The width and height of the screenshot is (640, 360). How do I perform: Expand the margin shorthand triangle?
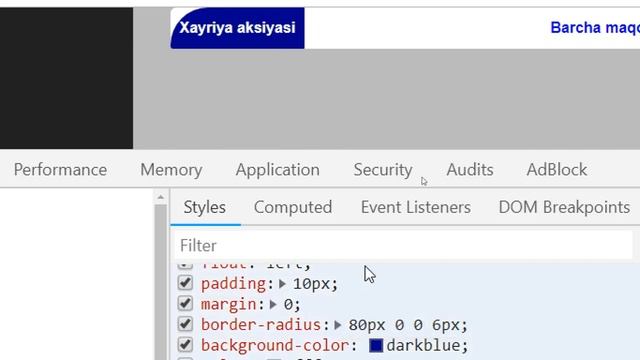pyautogui.click(x=273, y=304)
